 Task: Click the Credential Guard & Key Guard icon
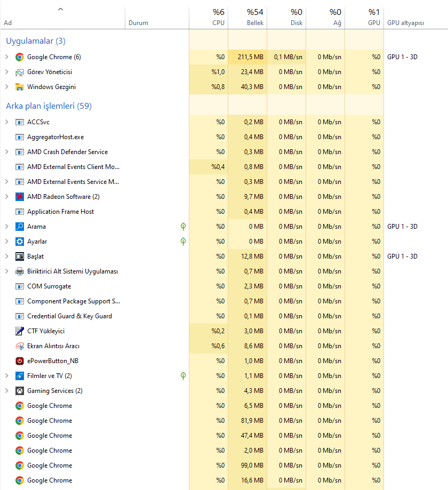(20, 316)
